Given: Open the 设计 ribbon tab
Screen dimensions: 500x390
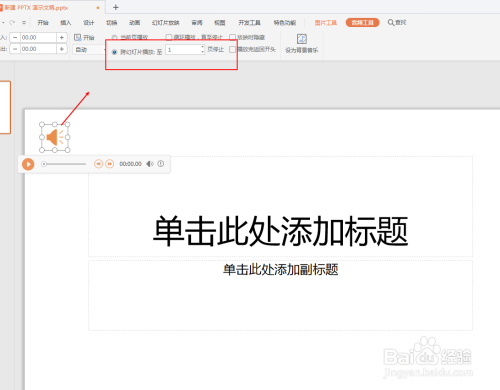Looking at the screenshot, I should point(89,23).
